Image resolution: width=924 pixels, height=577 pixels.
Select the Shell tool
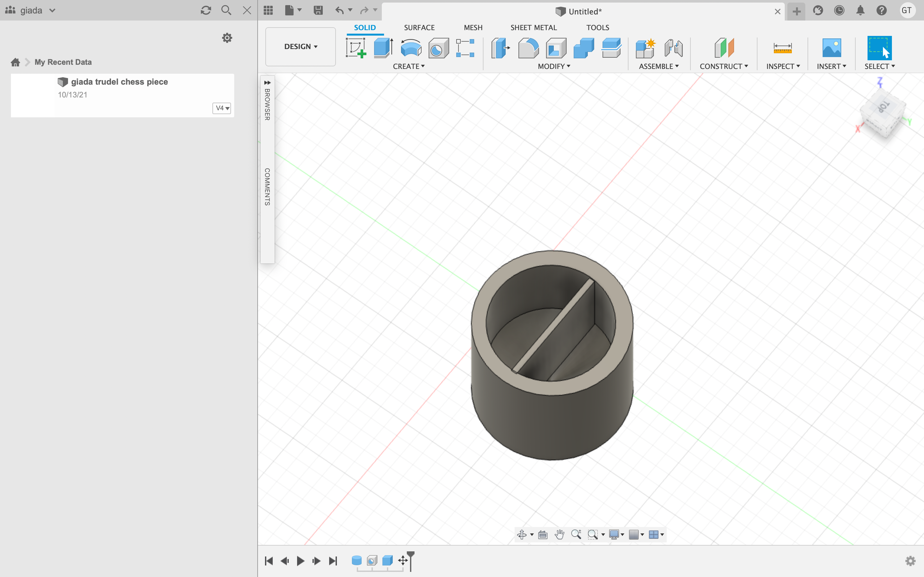click(556, 48)
